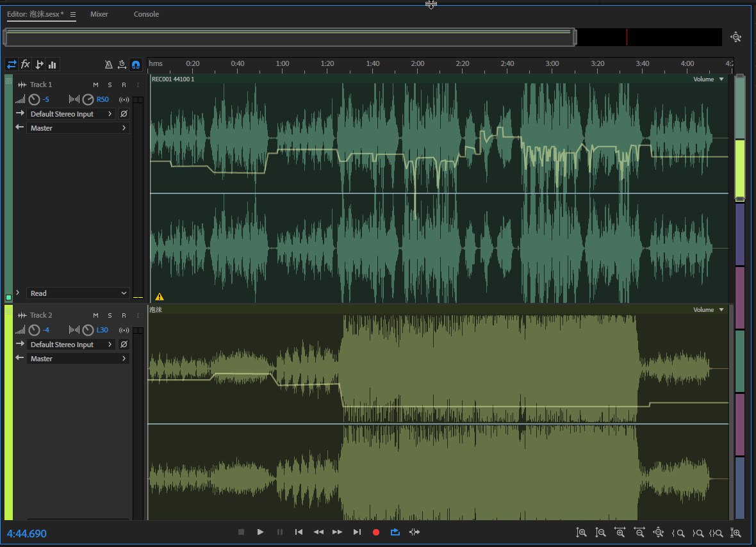Click Track 1 volume knob

[35, 99]
